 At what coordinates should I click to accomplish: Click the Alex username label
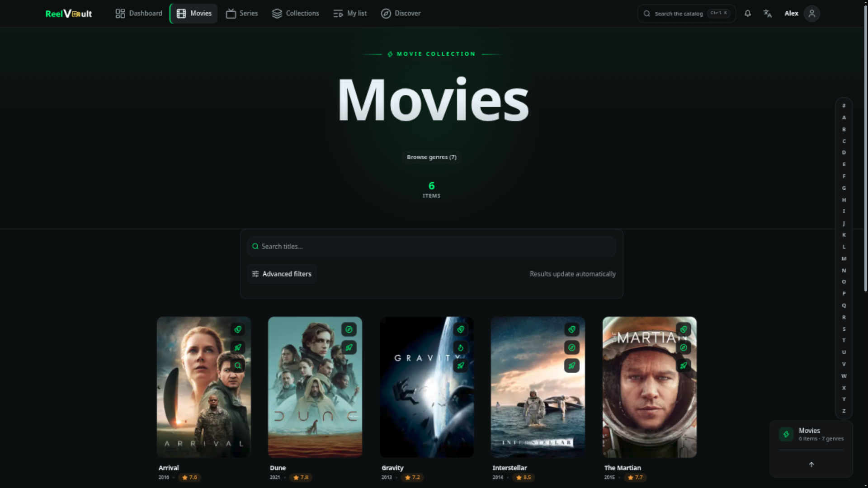tap(791, 14)
